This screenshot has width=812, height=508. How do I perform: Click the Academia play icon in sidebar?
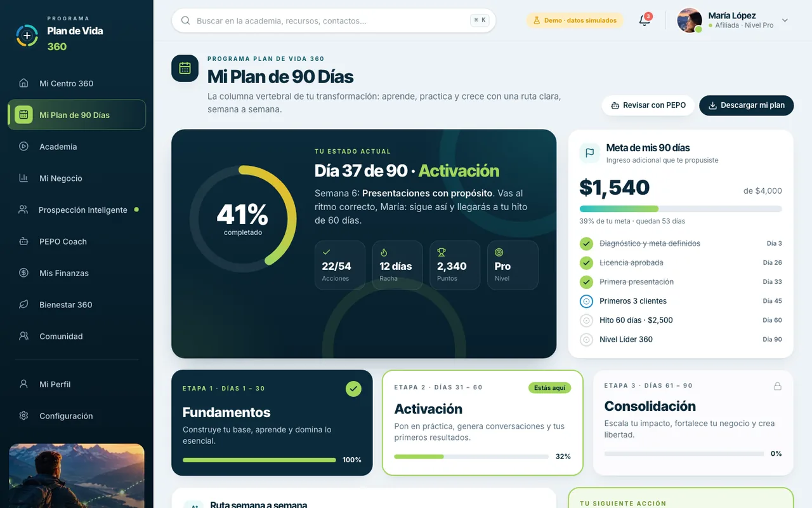[23, 146]
